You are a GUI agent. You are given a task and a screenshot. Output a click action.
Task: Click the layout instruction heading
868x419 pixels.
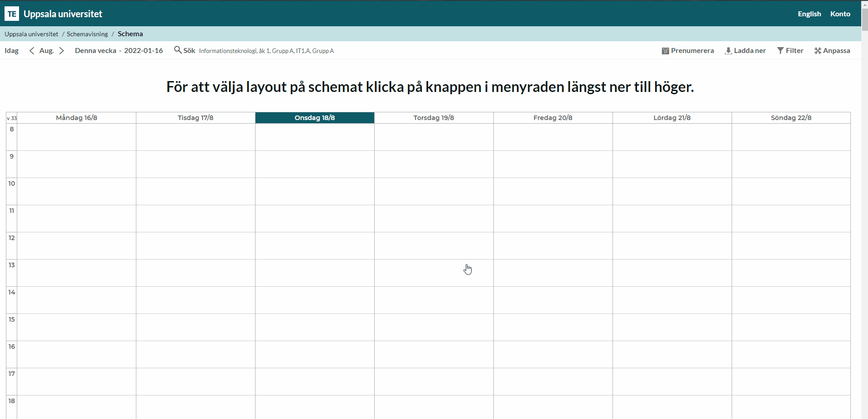point(430,87)
